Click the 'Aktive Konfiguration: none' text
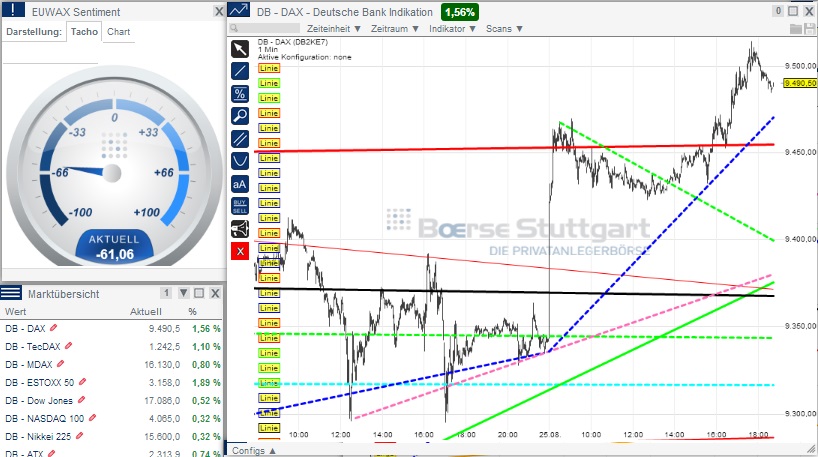 pos(304,57)
